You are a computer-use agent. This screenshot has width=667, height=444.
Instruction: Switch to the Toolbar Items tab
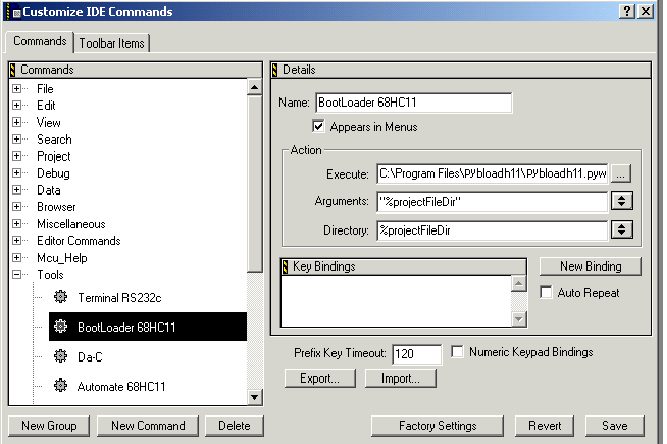click(112, 43)
